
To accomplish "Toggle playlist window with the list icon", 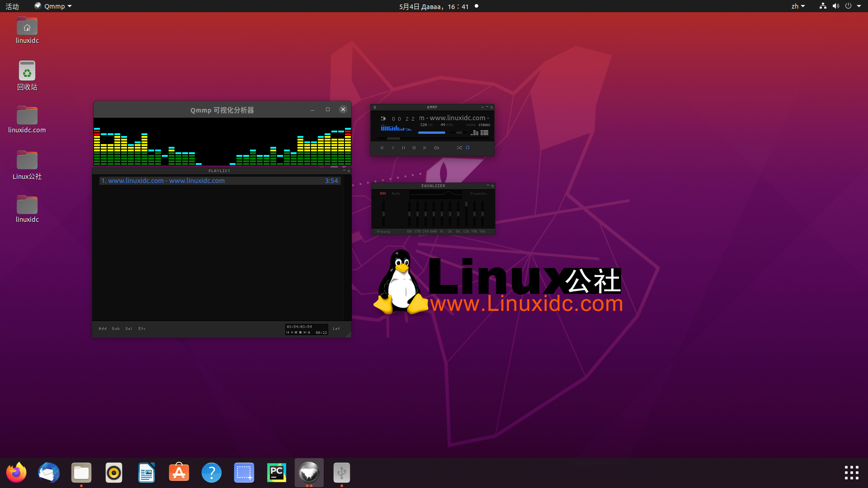I will coord(485,133).
